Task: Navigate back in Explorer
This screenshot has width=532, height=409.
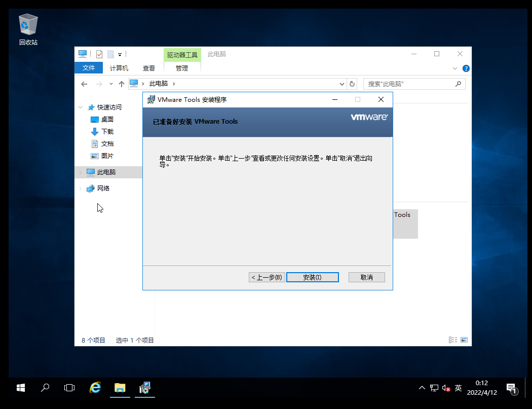Action: tap(84, 84)
